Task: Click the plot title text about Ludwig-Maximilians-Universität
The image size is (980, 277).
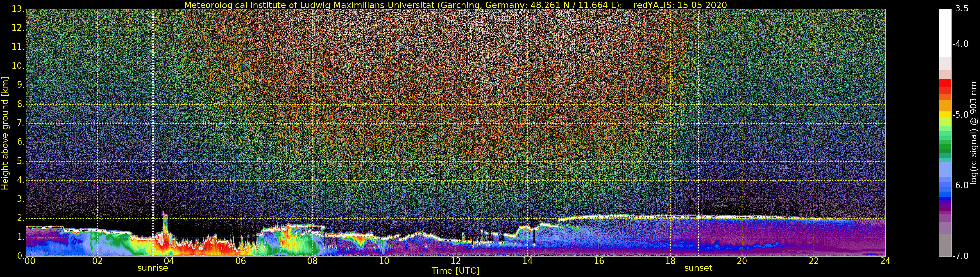Action: [x=403, y=5]
